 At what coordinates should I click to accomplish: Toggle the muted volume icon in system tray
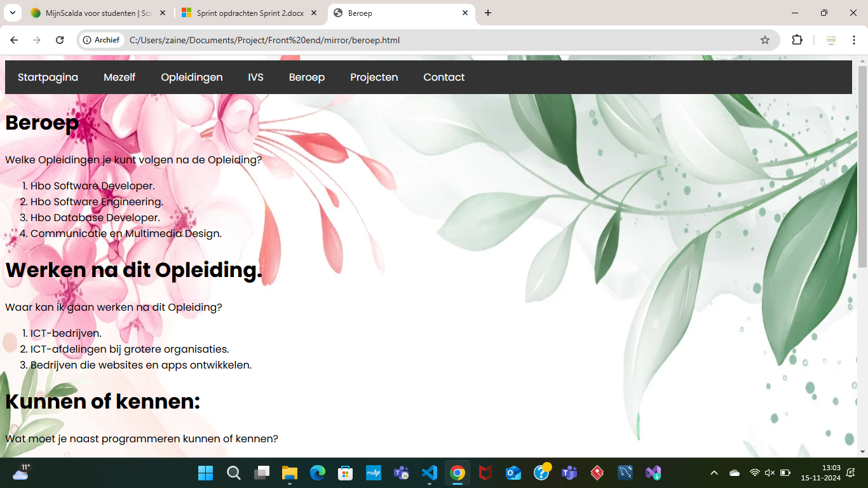coord(770,473)
